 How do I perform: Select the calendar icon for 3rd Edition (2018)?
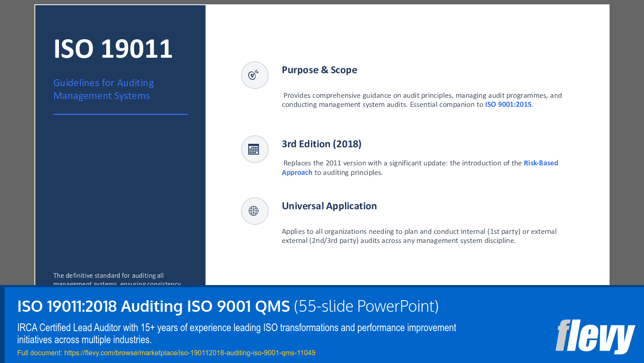coord(254,149)
